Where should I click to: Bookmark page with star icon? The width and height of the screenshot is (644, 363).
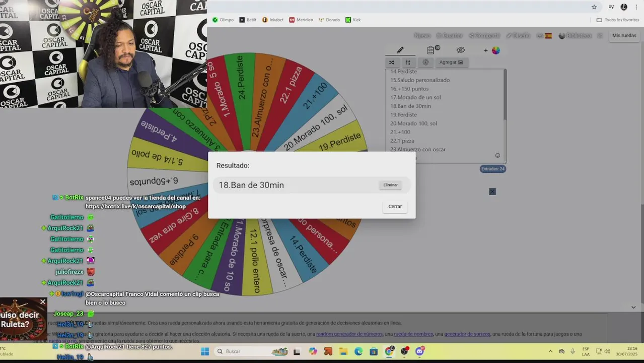[x=594, y=7]
